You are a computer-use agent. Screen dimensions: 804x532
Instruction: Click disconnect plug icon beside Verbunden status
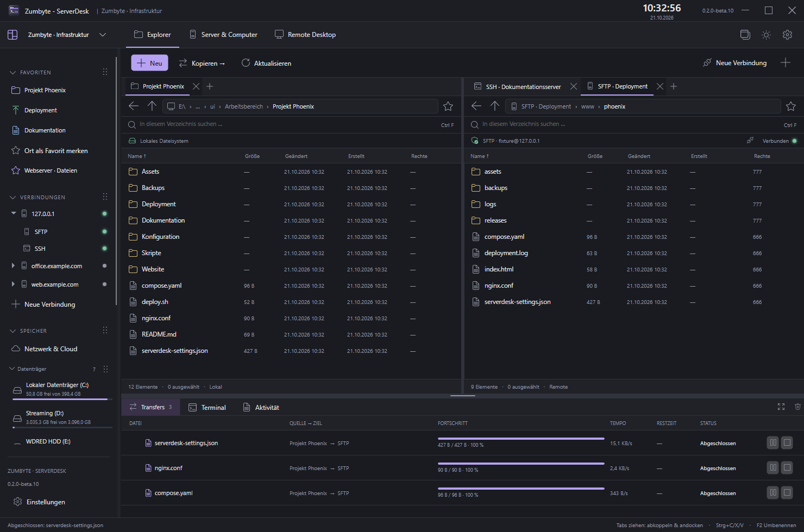(x=750, y=141)
